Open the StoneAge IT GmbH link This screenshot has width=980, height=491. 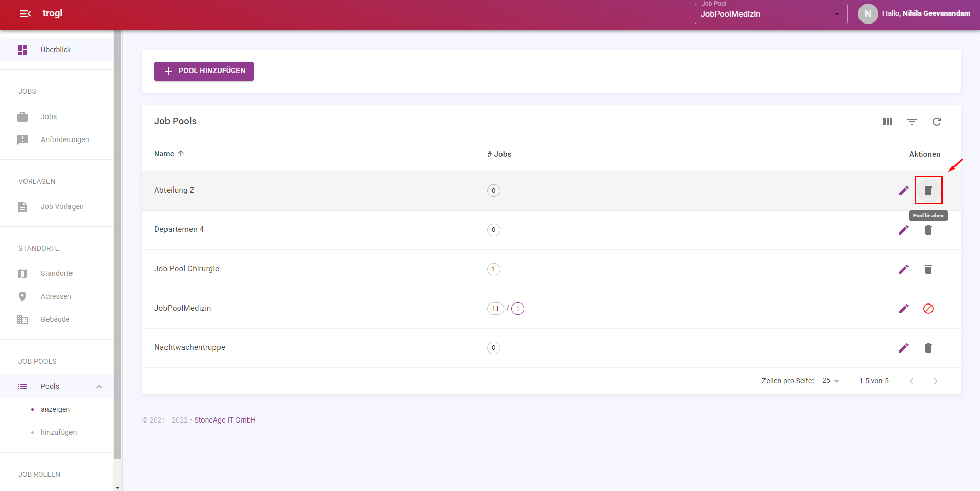(225, 420)
